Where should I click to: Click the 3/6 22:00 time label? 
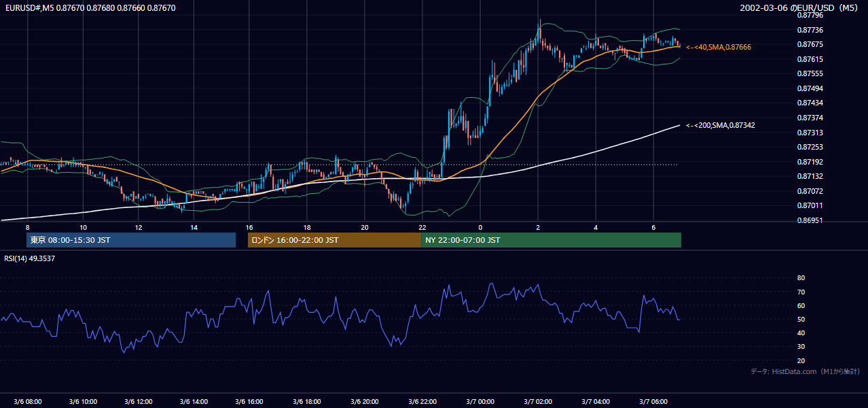(x=422, y=401)
